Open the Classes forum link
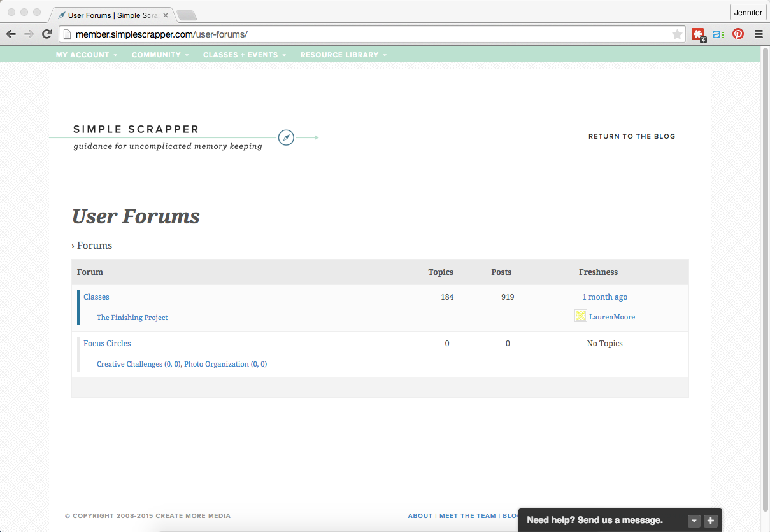The width and height of the screenshot is (770, 532). [96, 297]
